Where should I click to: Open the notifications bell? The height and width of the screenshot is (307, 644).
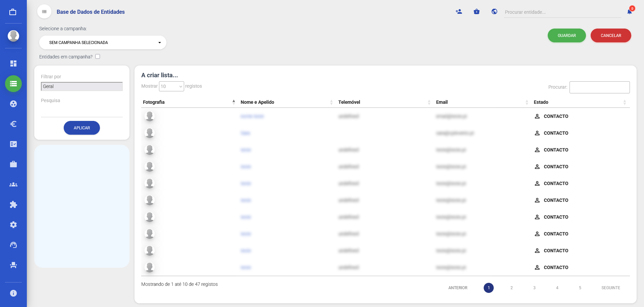pos(629,12)
